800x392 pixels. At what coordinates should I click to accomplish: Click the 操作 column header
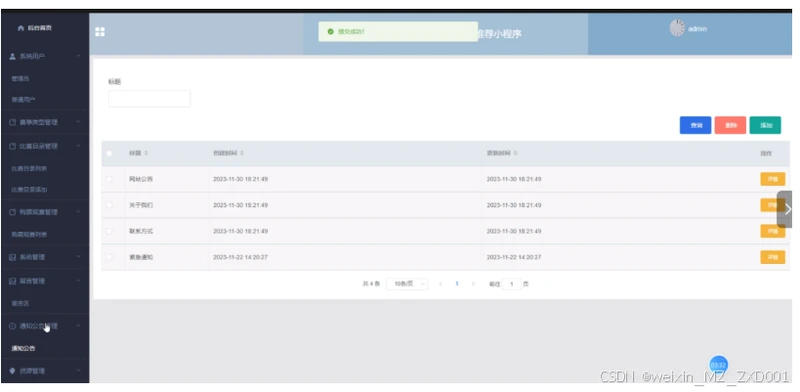point(766,153)
